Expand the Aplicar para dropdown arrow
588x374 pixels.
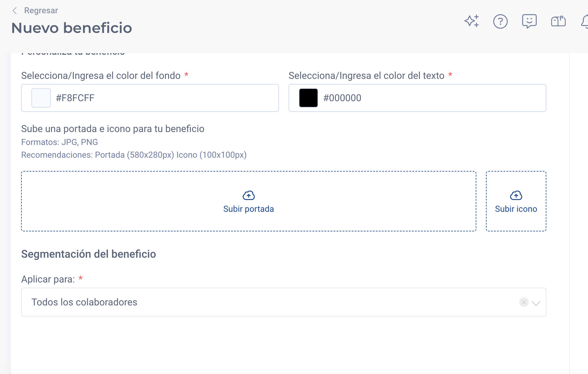pos(536,302)
